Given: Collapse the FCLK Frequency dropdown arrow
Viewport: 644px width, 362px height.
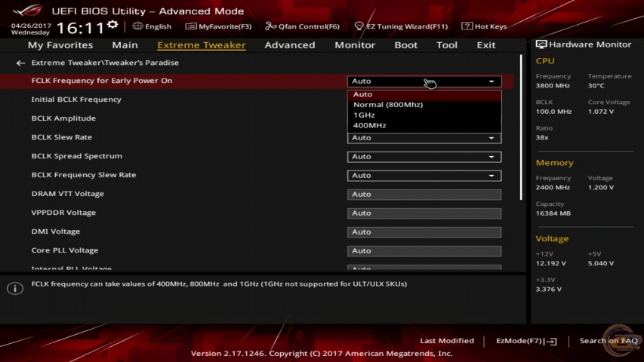Looking at the screenshot, I should [491, 81].
